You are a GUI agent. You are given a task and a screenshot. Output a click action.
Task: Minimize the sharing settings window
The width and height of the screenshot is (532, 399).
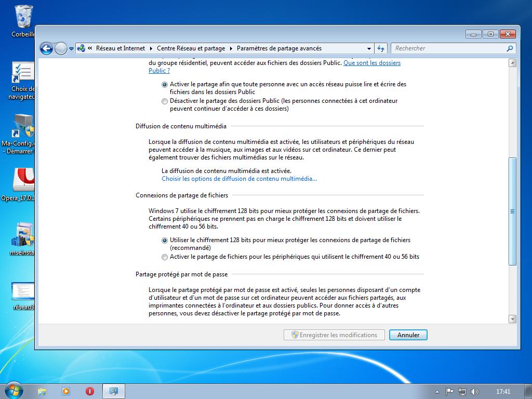(x=473, y=34)
